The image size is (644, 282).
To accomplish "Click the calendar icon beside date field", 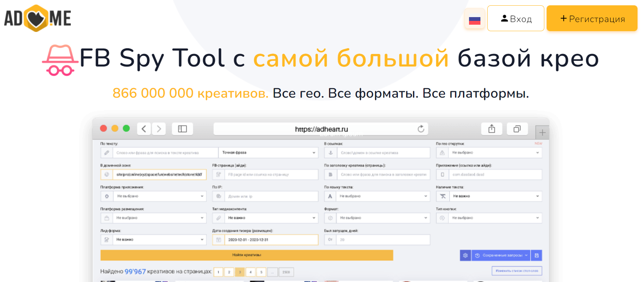I will 219,240.
